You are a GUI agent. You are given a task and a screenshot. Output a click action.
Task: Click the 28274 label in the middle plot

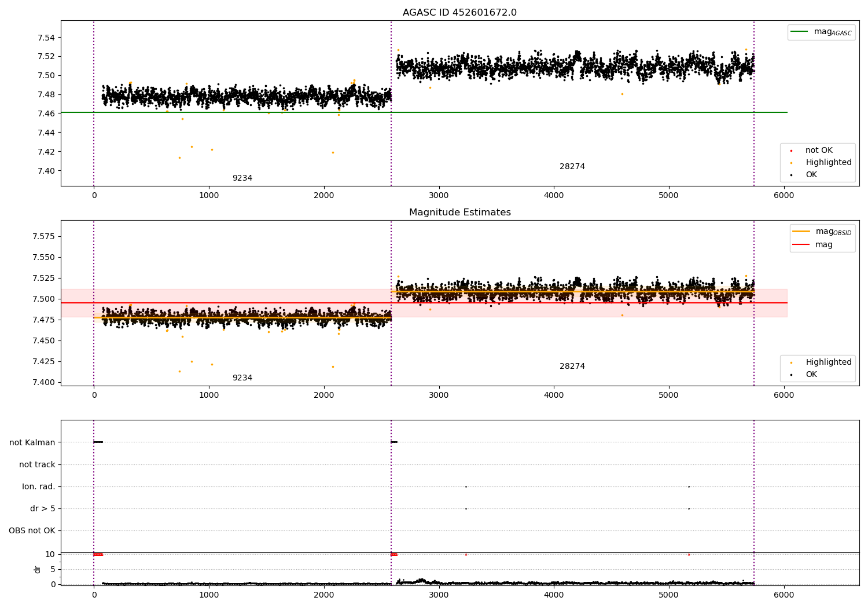[x=572, y=367]
